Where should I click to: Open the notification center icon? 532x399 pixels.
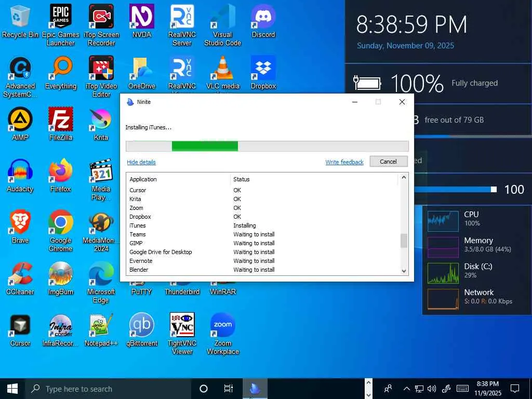[x=515, y=389]
